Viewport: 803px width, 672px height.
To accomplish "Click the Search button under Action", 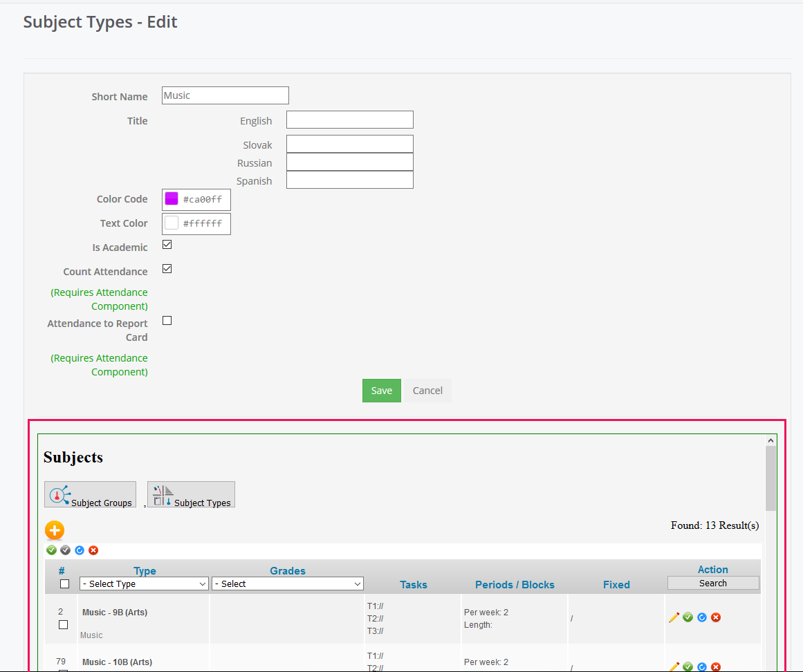I will click(x=713, y=583).
